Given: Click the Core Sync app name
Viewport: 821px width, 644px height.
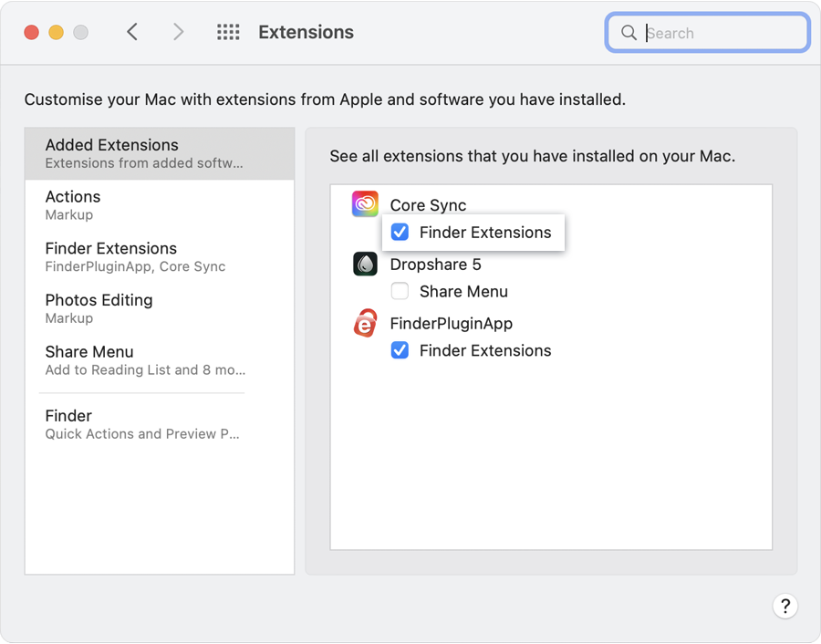Looking at the screenshot, I should (429, 205).
